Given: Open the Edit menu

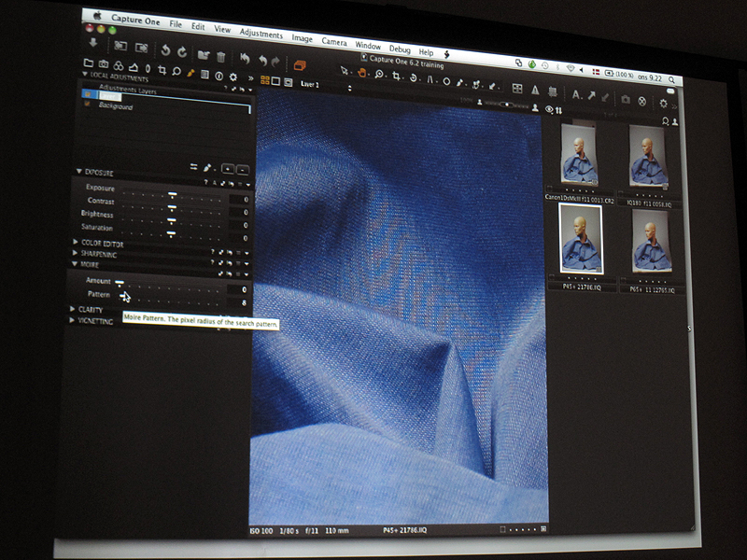Looking at the screenshot, I should (198, 26).
